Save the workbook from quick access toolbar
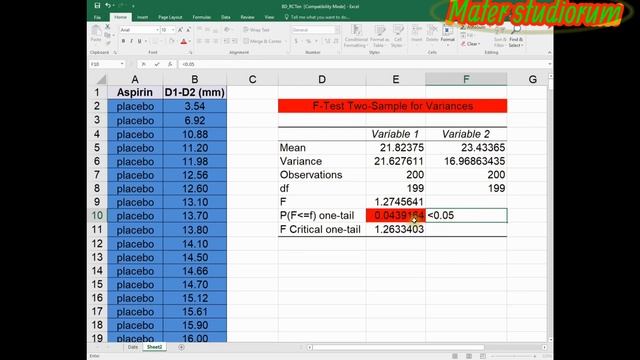Viewport: 640px width, 360px height. (x=97, y=5)
